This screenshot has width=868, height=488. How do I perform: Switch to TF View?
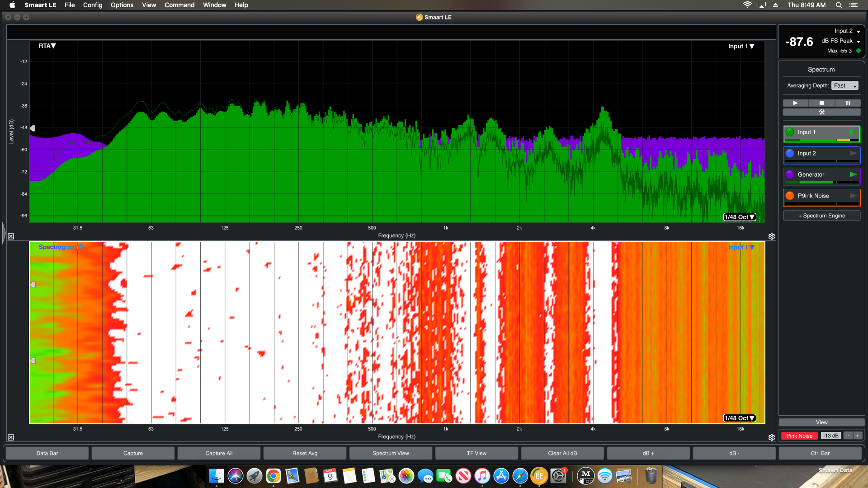[476, 453]
